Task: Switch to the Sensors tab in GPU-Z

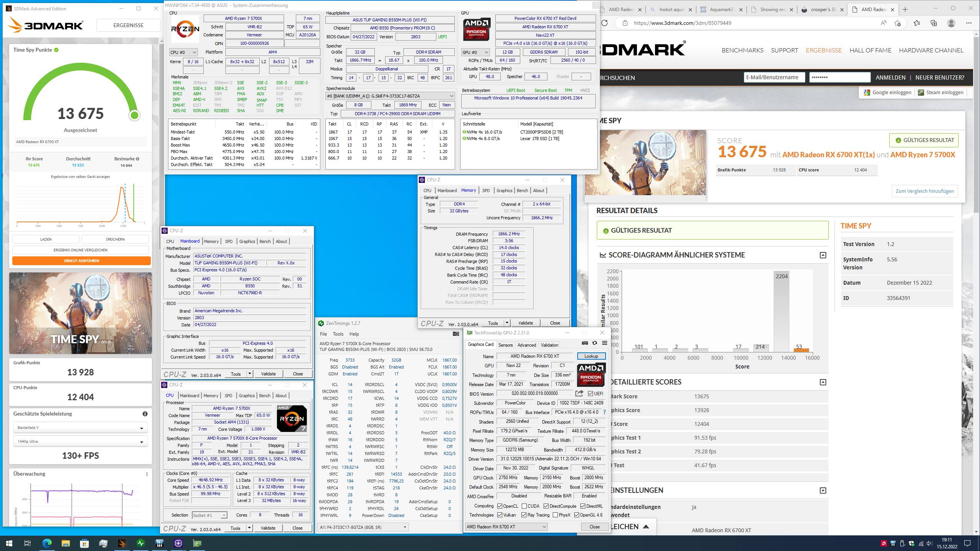Action: (505, 345)
